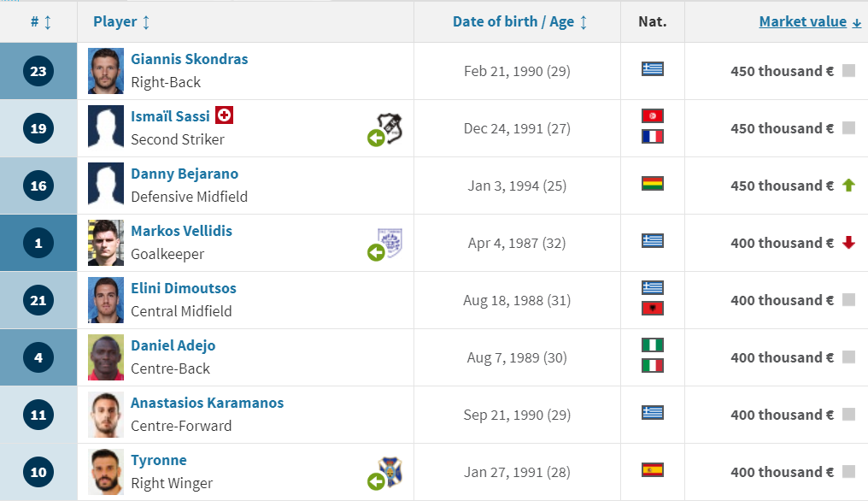
Task: Click the Spain flag in Tyronne's row
Action: pyautogui.click(x=653, y=470)
